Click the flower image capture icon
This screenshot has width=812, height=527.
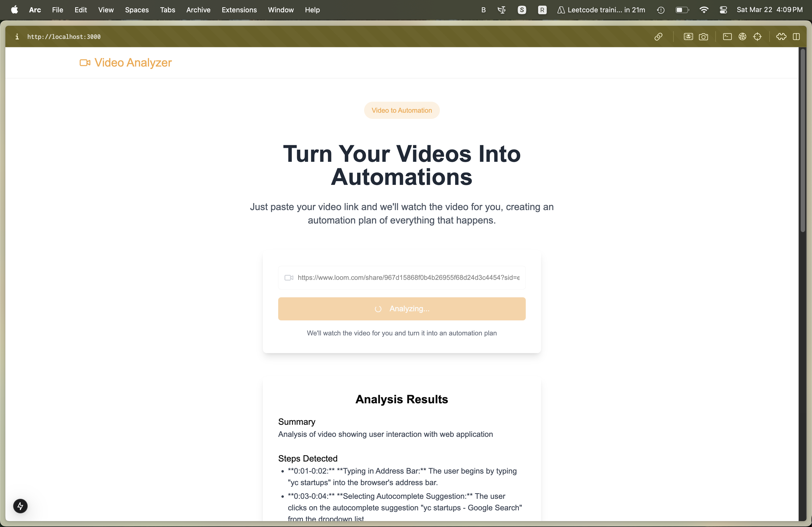tap(688, 37)
